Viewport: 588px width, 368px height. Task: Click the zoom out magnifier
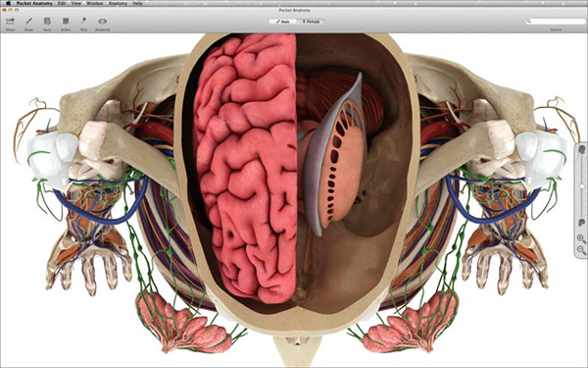click(581, 249)
